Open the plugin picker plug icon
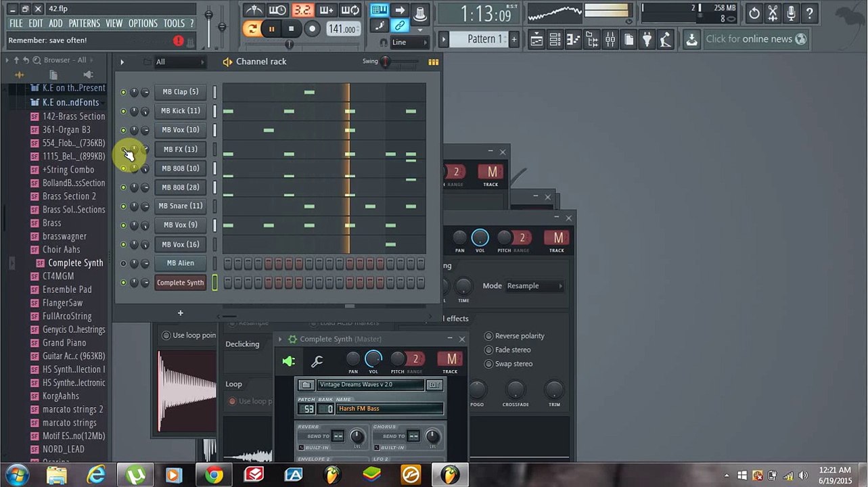 tap(647, 40)
